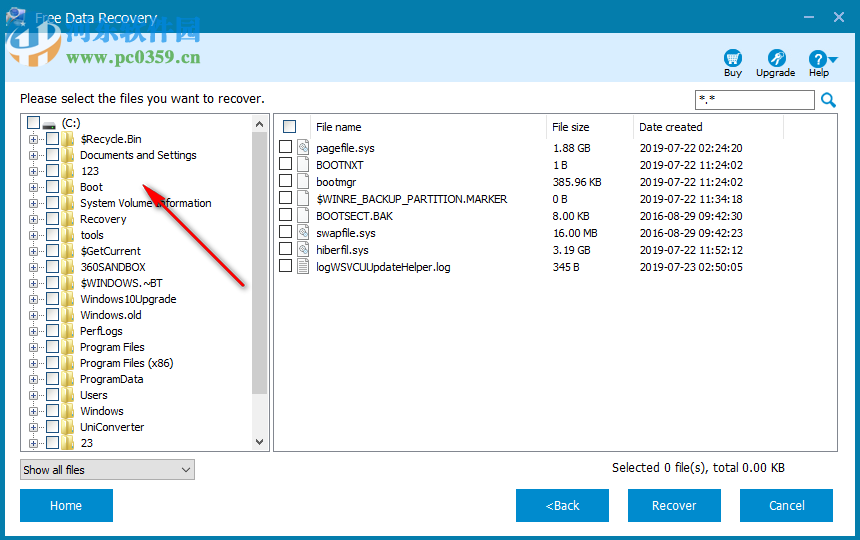Image resolution: width=860 pixels, height=540 pixels.
Task: Click the Windows.old folder icon
Action: coord(67,315)
